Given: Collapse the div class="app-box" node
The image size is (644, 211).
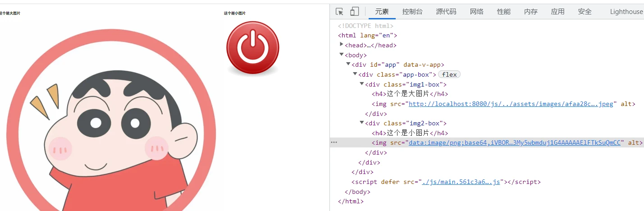Looking at the screenshot, I should (355, 74).
